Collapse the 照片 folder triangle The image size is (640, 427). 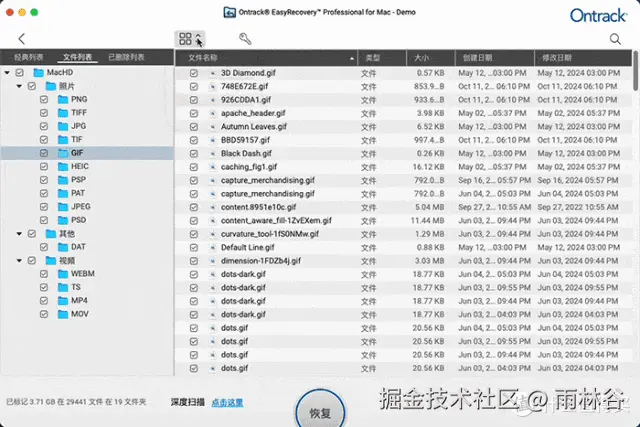tap(19, 86)
